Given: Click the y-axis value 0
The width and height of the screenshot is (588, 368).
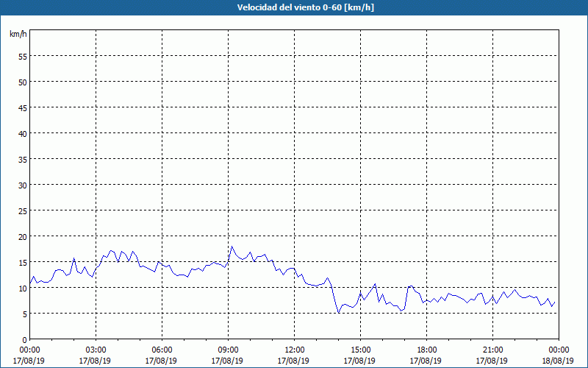Looking at the screenshot, I should [x=25, y=340].
